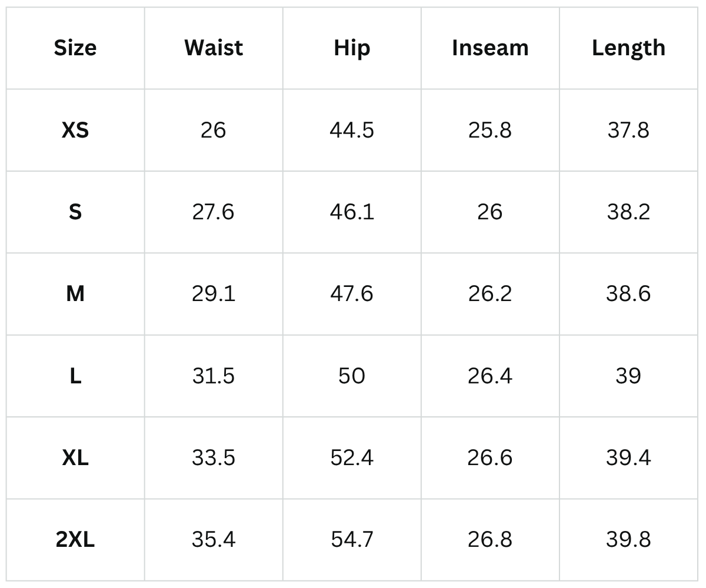Click the L size row label

(x=75, y=376)
